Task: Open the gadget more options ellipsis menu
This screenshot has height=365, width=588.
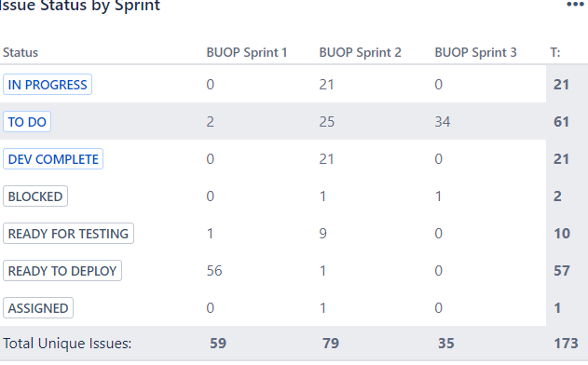Action: (x=575, y=5)
